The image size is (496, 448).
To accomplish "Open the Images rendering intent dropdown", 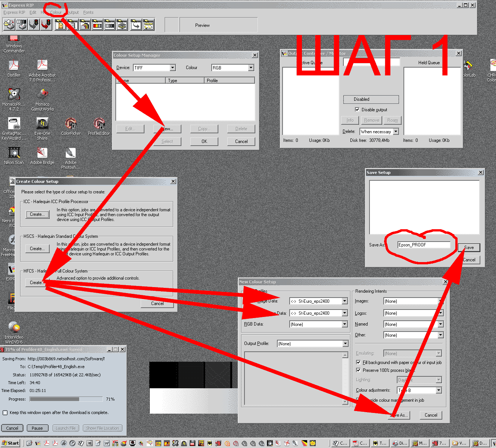I will tap(441, 301).
